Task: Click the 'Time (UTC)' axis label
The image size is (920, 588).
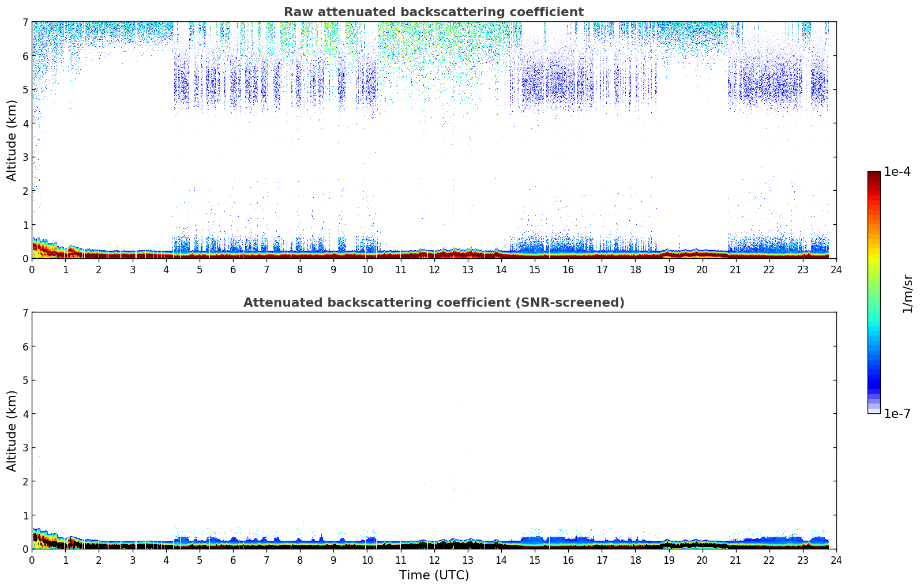Action: click(434, 575)
